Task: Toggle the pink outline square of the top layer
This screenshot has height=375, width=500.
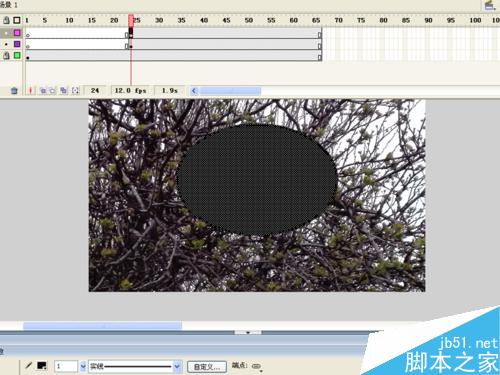Action: (17, 33)
